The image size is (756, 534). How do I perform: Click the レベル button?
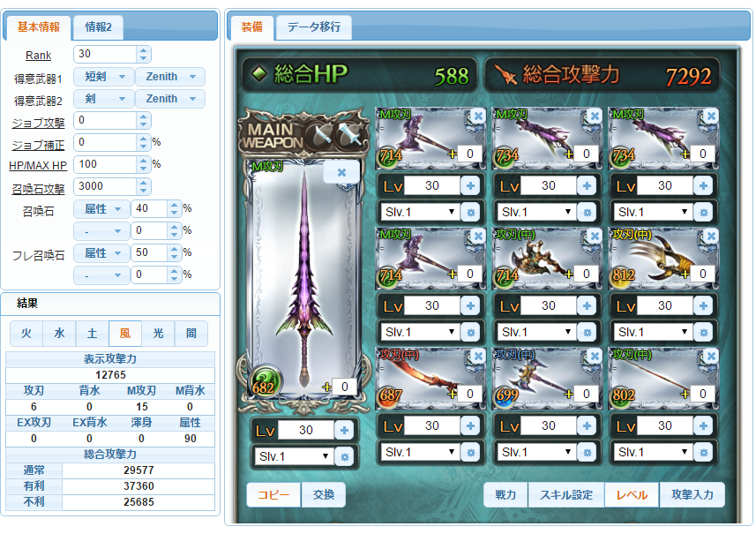[x=632, y=494]
